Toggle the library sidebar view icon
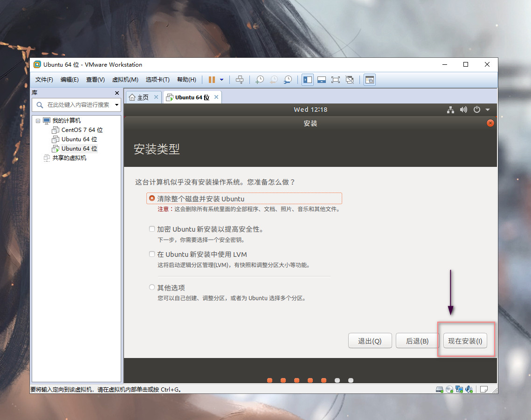This screenshot has height=420, width=531. coord(308,80)
